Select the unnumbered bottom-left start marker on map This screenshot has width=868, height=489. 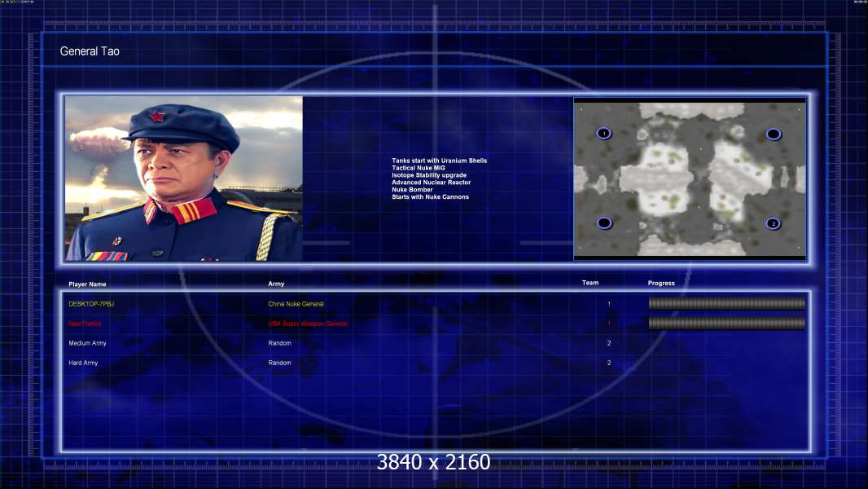(x=604, y=222)
